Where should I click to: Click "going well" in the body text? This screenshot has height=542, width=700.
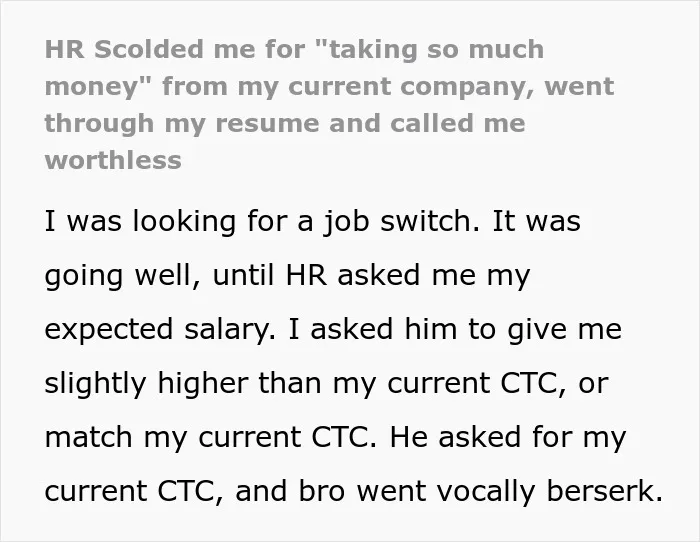118,275
